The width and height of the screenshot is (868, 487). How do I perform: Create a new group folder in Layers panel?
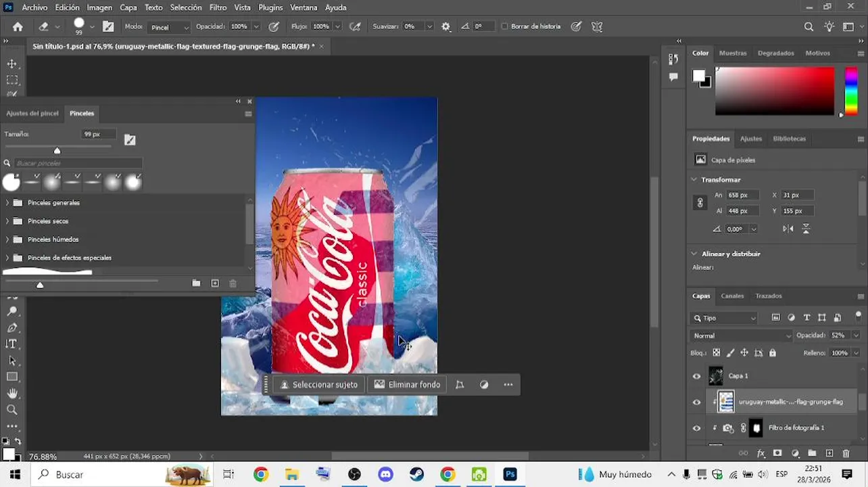tap(812, 453)
